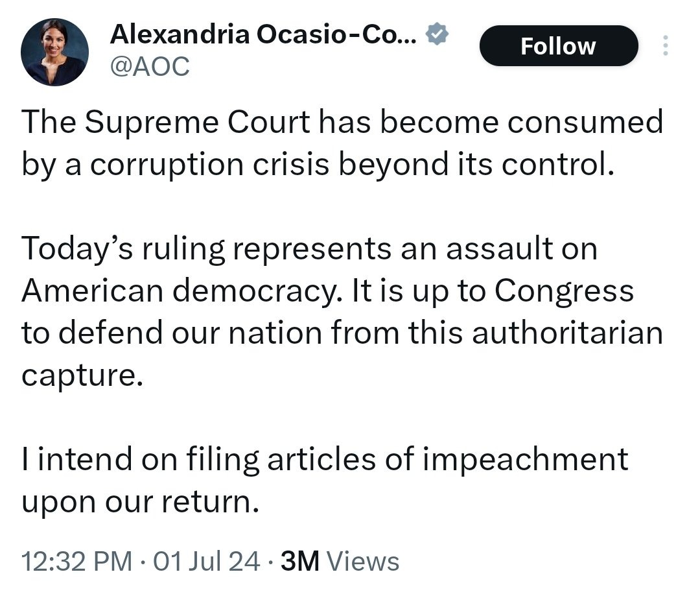
Task: Click the Supreme Court corruption crisis paragraph
Action: 342,144
